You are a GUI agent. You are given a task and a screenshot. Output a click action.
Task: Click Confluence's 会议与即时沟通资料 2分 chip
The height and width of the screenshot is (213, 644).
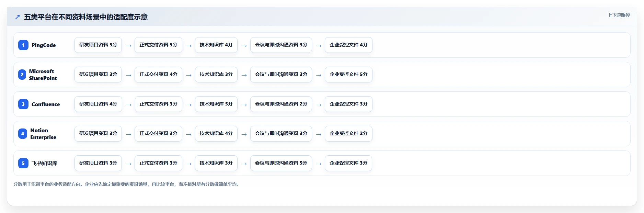pyautogui.click(x=281, y=104)
